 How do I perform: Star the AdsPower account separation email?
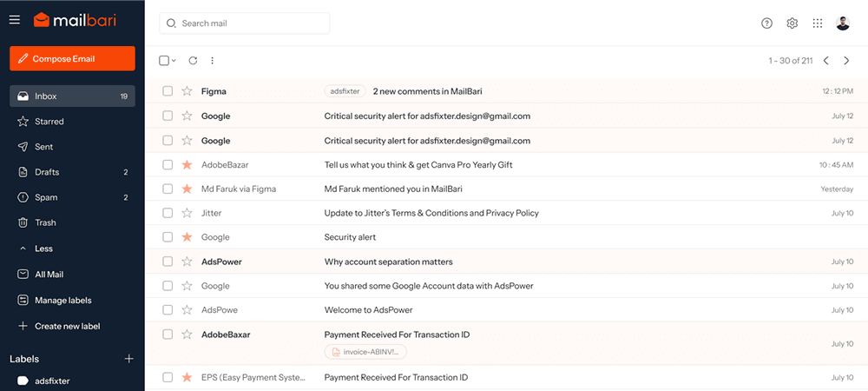pyautogui.click(x=187, y=262)
